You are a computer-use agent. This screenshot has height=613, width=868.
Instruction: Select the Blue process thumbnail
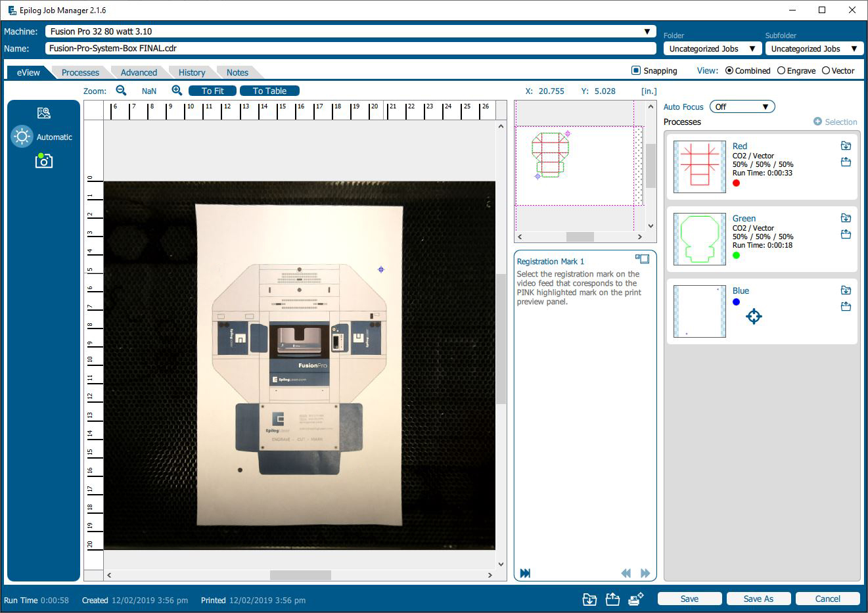pyautogui.click(x=700, y=311)
